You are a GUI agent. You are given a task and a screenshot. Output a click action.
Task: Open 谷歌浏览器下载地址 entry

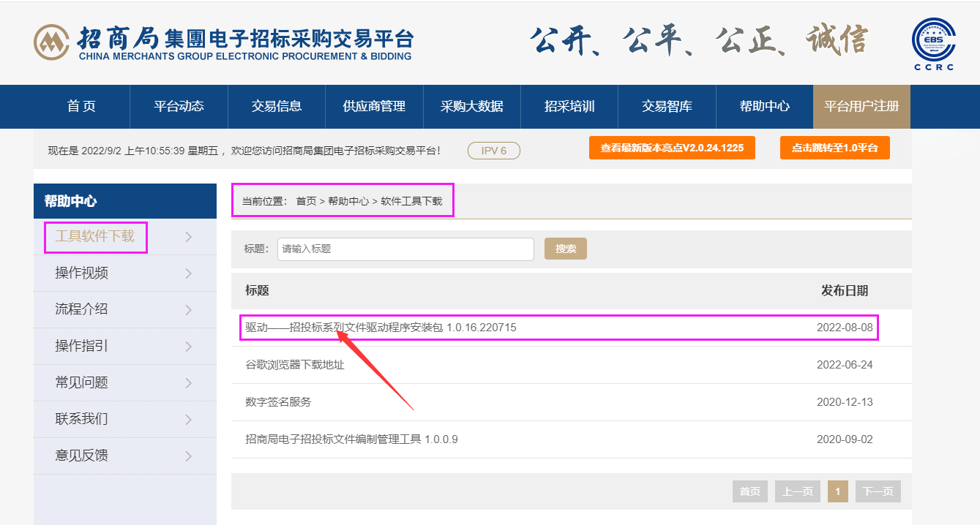(x=295, y=365)
